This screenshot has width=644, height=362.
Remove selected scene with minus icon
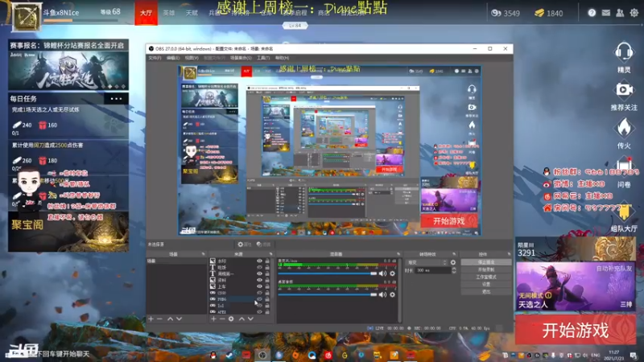pyautogui.click(x=159, y=319)
